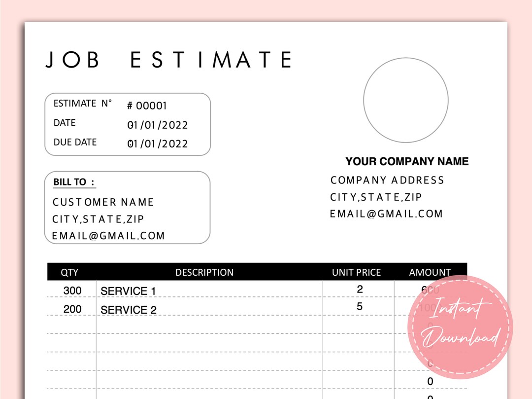Select the DUE DATE value field

(x=158, y=144)
